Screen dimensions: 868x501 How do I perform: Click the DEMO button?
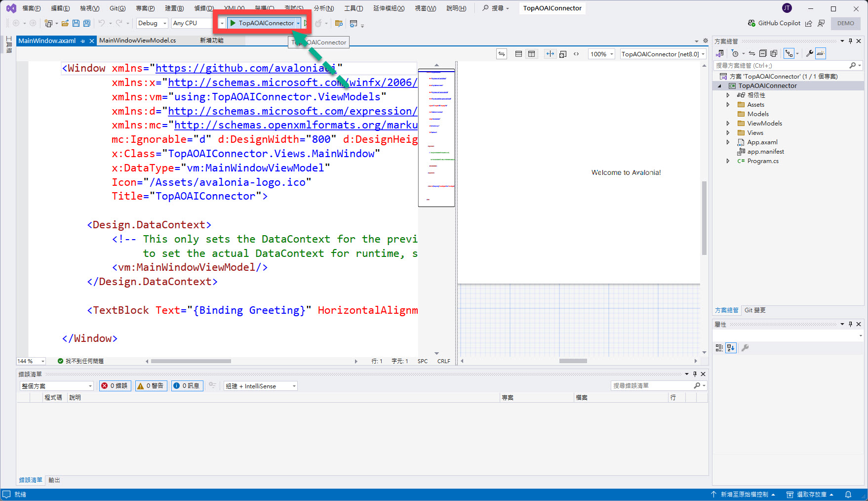[846, 23]
